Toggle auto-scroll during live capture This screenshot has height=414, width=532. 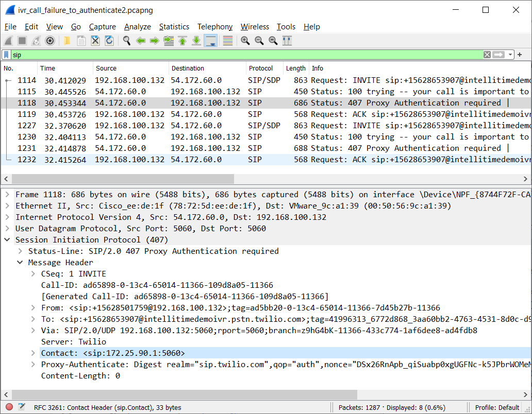click(x=210, y=41)
